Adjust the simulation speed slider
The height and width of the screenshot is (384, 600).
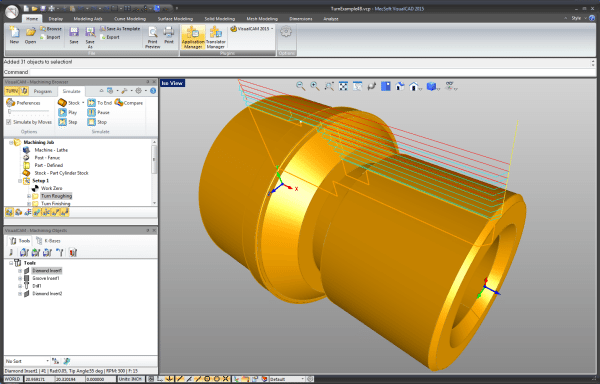point(29,112)
